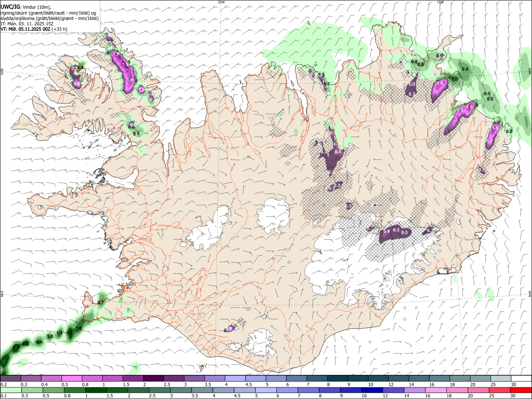The height and width of the screenshot is (399, 532).
Task: Click the 20 label in snow legend row
Action: coord(473,384)
